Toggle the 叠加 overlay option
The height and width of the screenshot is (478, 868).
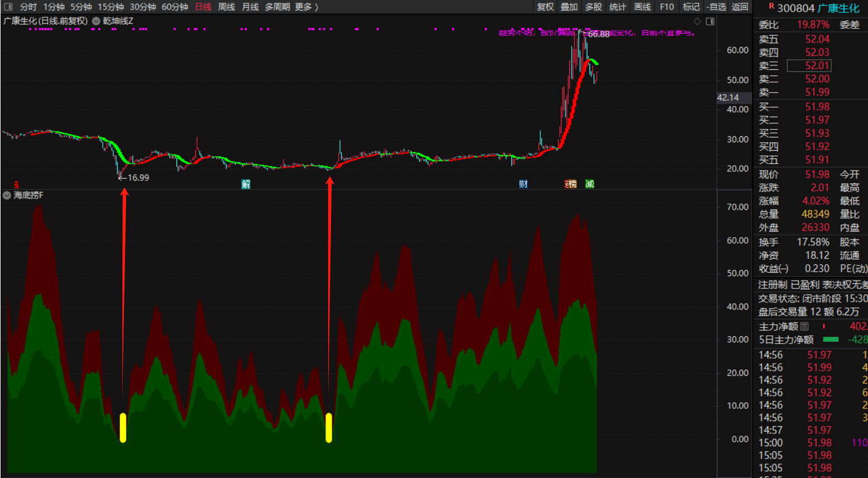569,7
